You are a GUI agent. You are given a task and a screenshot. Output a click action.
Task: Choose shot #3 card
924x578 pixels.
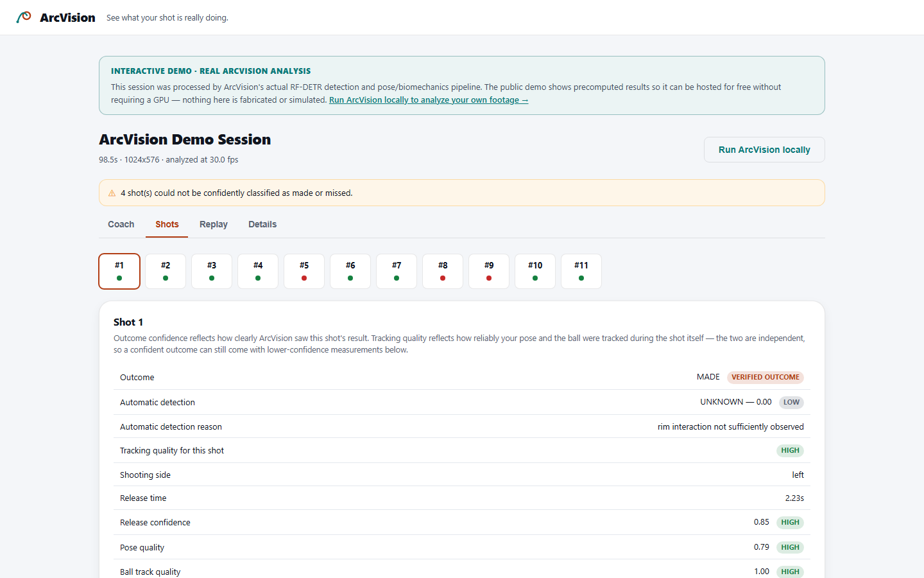click(212, 271)
